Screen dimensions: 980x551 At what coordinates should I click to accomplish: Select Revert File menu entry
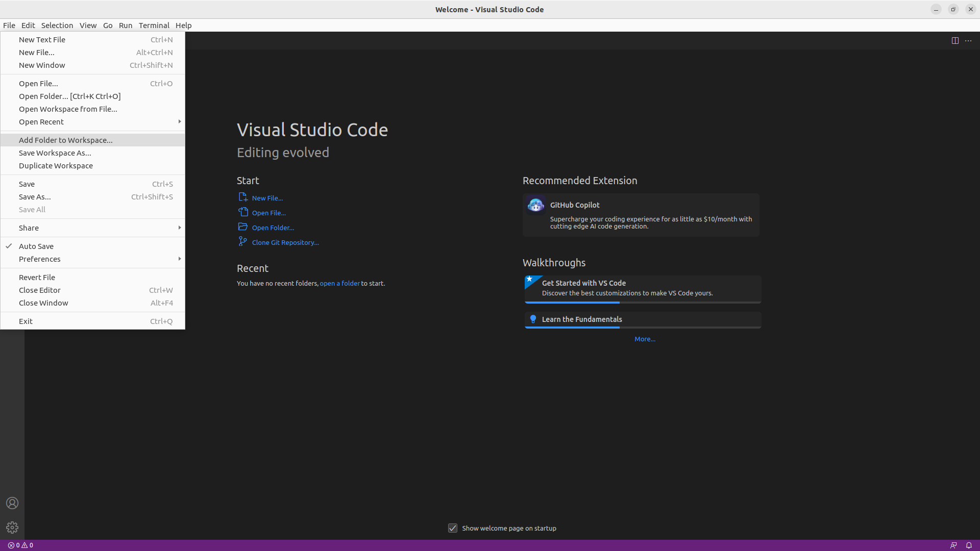(92, 278)
